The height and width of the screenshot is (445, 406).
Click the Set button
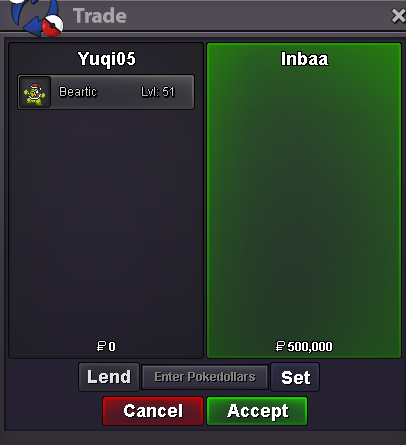tap(295, 377)
